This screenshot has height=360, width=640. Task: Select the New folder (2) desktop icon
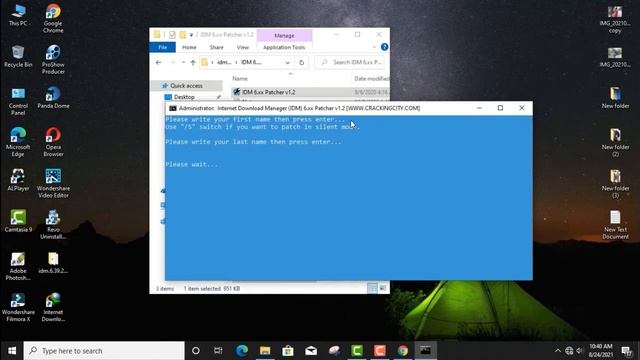click(615, 142)
